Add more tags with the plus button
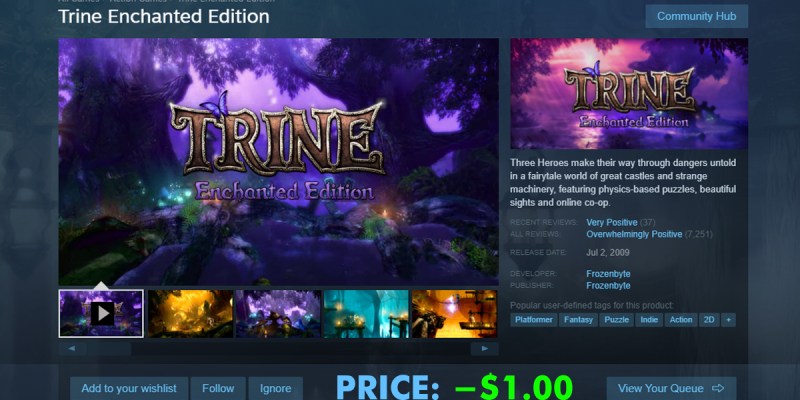The image size is (800, 400). (x=728, y=320)
